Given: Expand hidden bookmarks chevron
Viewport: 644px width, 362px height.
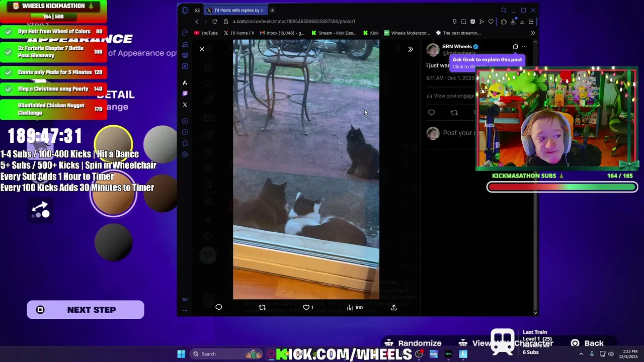Looking at the screenshot, I should (533, 33).
